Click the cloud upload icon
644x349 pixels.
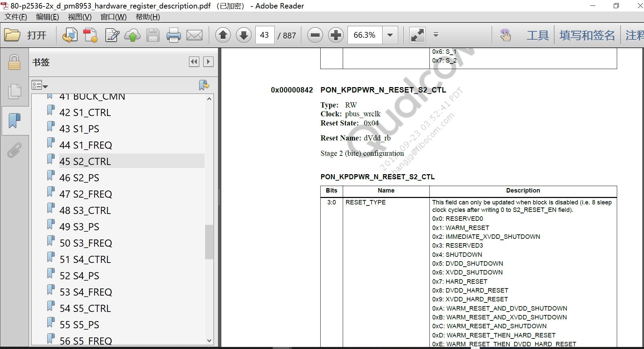[x=132, y=35]
